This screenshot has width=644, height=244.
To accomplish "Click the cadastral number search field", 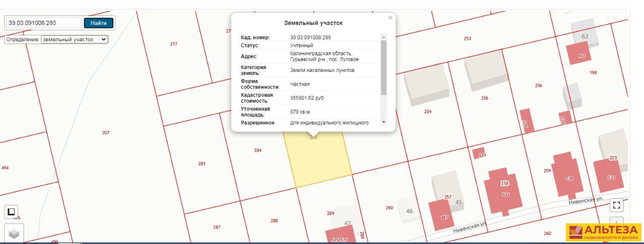I will (x=43, y=23).
